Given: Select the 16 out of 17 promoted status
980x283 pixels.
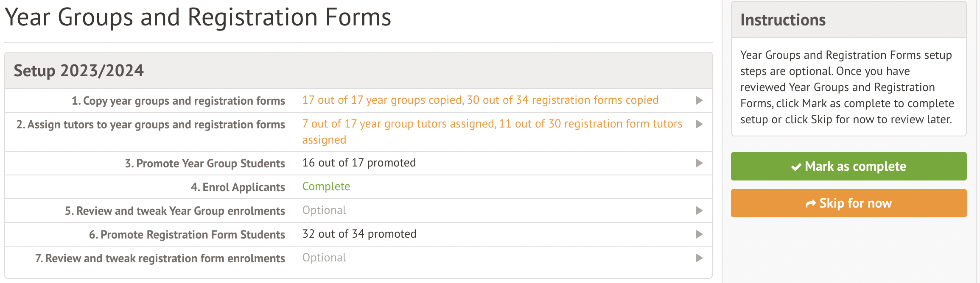Looking at the screenshot, I should pyautogui.click(x=359, y=163).
